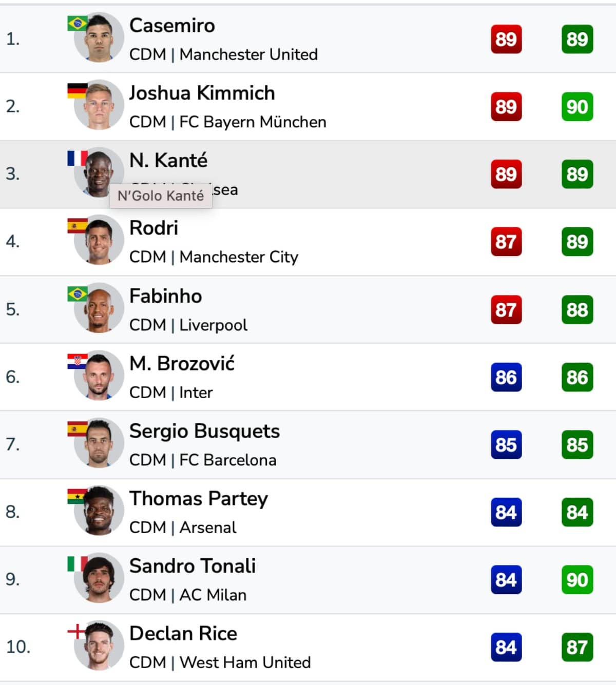Click the Italy flag beside Sandro Tonali

click(78, 564)
